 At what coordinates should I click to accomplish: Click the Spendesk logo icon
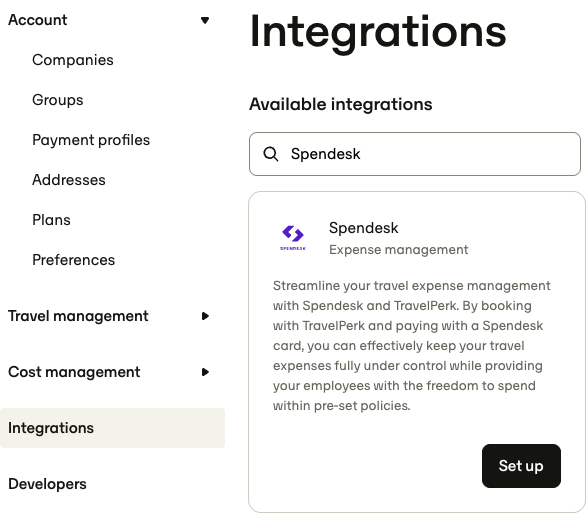click(293, 237)
